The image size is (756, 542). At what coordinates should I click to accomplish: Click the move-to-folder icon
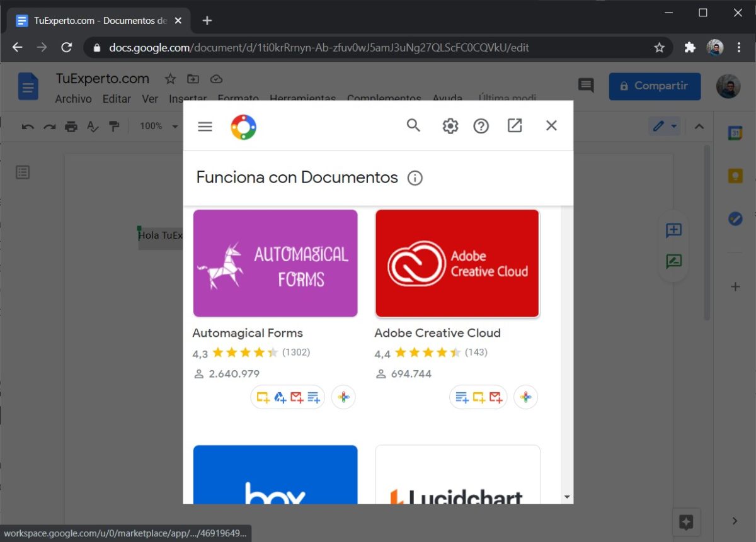[193, 79]
